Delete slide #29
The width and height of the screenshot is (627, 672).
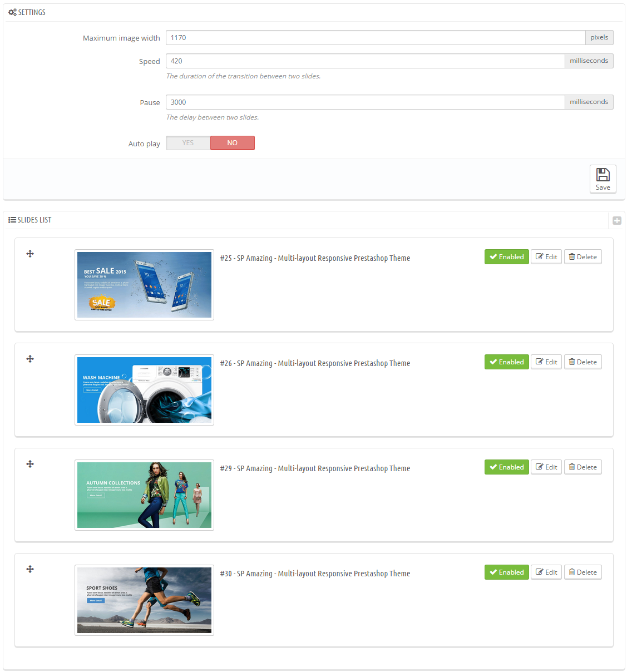point(583,467)
